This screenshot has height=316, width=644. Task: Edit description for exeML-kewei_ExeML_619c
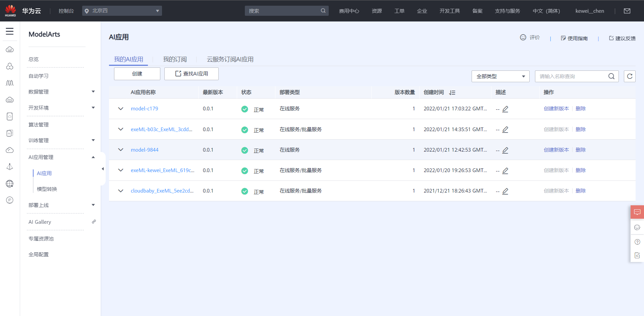coord(505,171)
